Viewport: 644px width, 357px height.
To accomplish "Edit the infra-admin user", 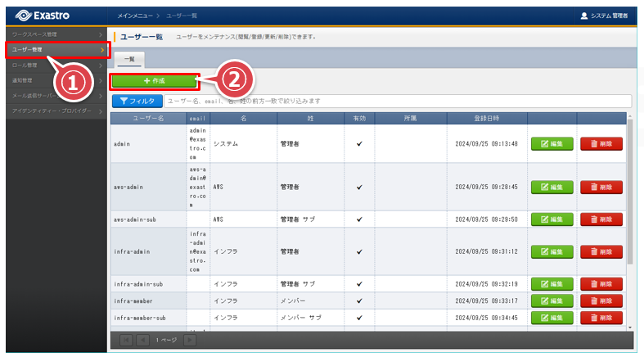I will coord(552,251).
